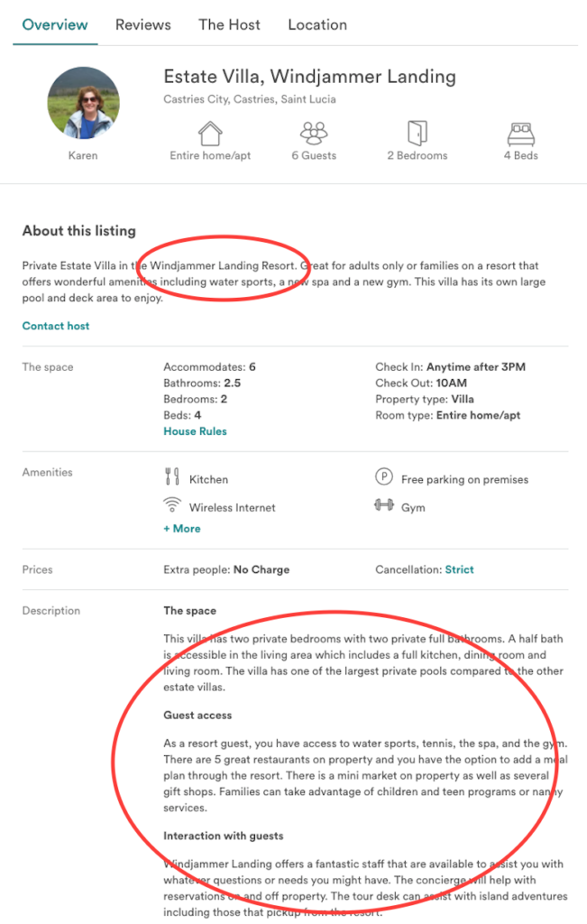Click the 2 Bedrooms door icon
The height and width of the screenshot is (924, 587).
417,133
